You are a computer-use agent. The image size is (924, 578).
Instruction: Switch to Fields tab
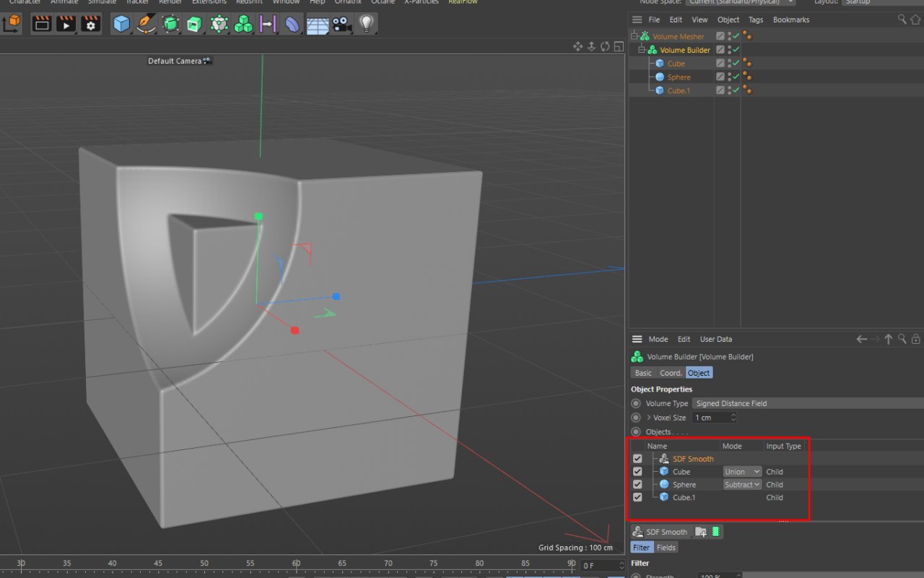pos(666,548)
